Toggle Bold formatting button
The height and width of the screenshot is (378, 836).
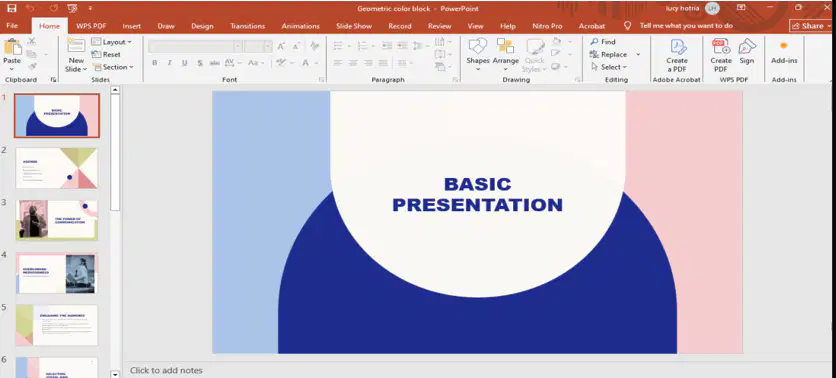tap(155, 63)
